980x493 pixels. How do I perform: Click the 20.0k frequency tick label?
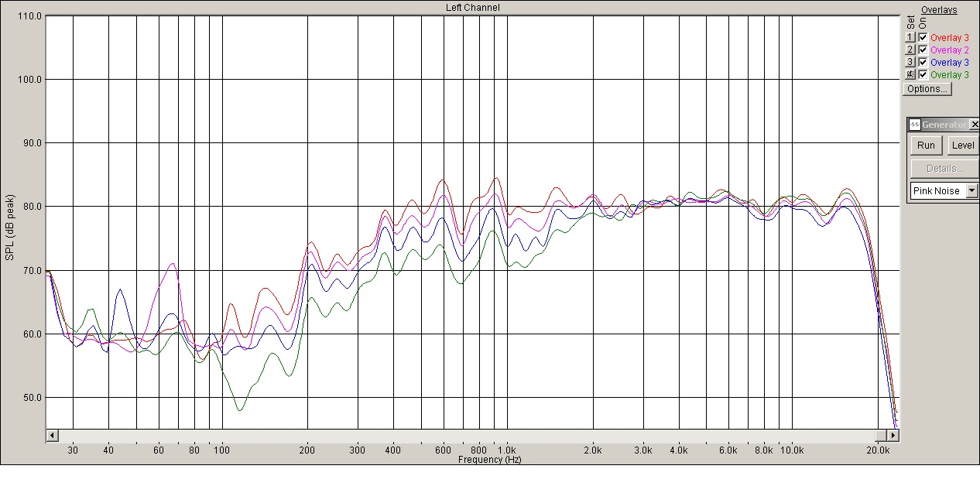click(877, 450)
